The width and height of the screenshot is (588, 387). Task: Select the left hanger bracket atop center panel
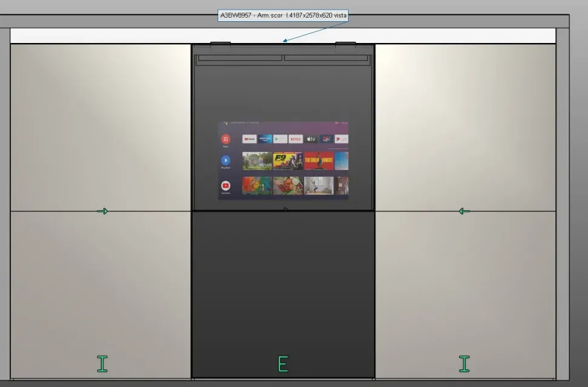(x=220, y=46)
